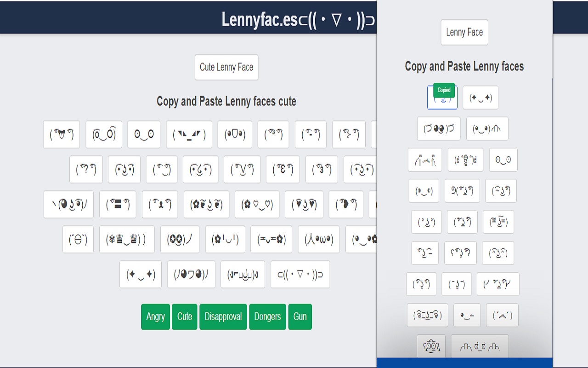Copy the ╭∩╮ ಠ_ಠ ╭∩╮ face in the popup
The height and width of the screenshot is (368, 588).
pyautogui.click(x=480, y=346)
